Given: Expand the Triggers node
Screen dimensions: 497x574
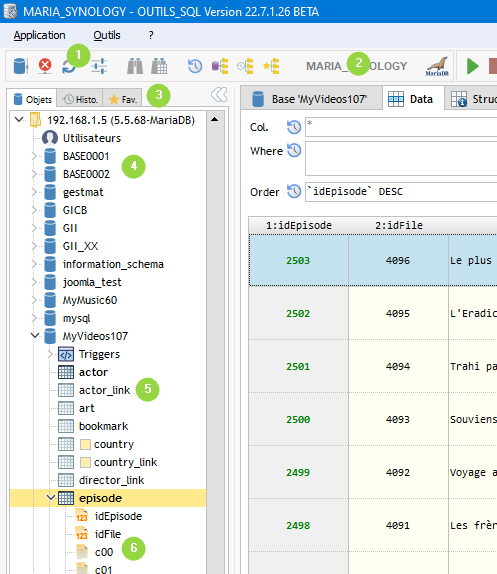Looking at the screenshot, I should tap(51, 354).
